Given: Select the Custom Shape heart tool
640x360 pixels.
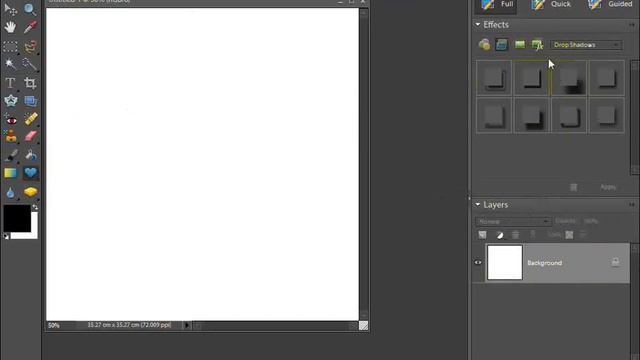Looking at the screenshot, I should pyautogui.click(x=31, y=173).
